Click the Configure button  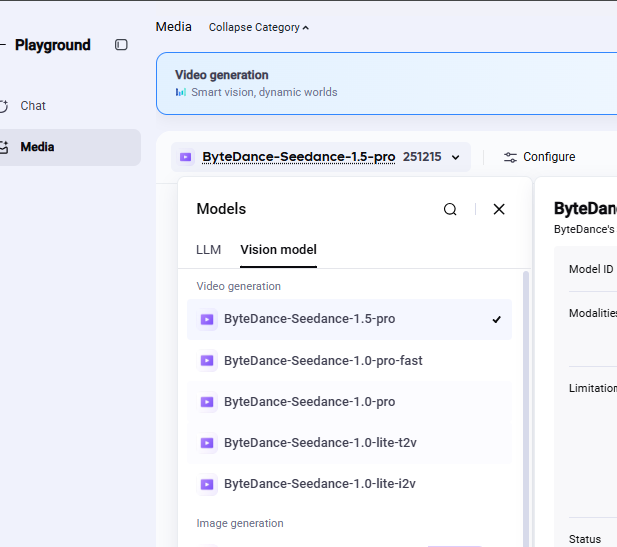click(540, 157)
